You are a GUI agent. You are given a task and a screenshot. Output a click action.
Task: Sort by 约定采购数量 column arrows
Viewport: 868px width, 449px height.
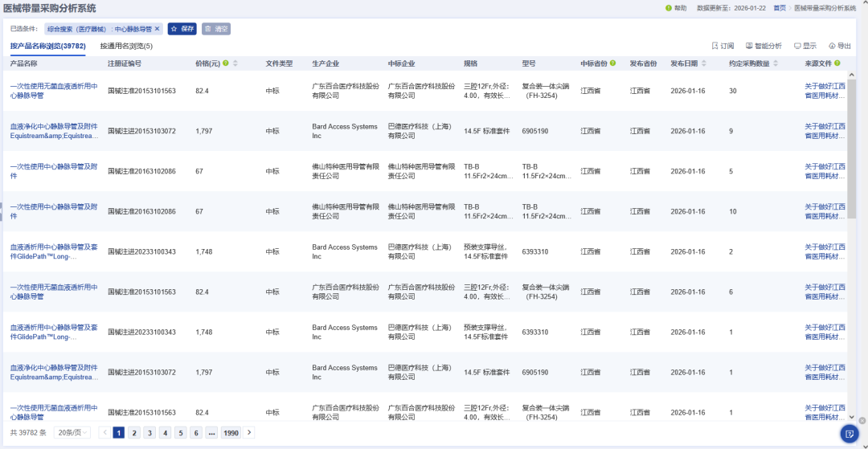tap(775, 63)
